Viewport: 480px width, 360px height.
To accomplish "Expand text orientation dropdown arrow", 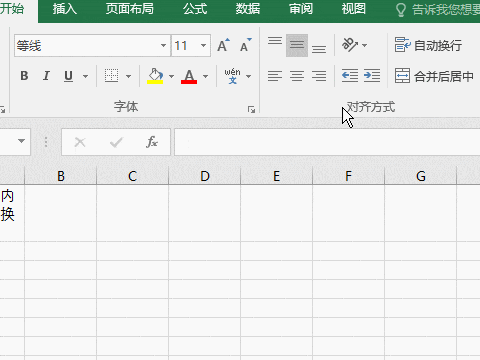I will 364,45.
